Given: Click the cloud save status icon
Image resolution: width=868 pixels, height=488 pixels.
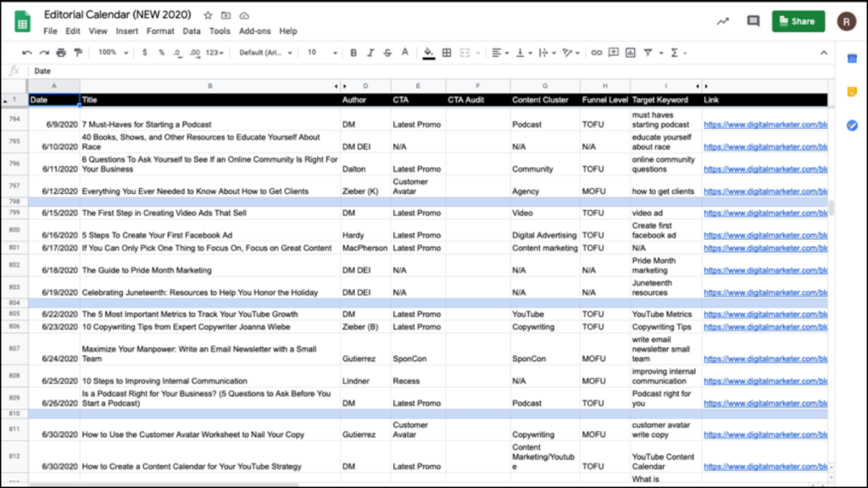Looking at the screenshot, I should [244, 15].
